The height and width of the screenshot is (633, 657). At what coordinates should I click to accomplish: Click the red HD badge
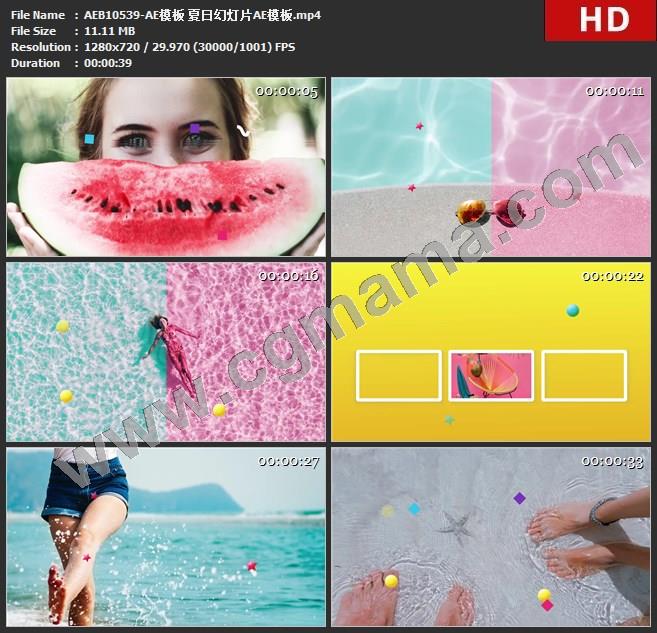pyautogui.click(x=600, y=20)
